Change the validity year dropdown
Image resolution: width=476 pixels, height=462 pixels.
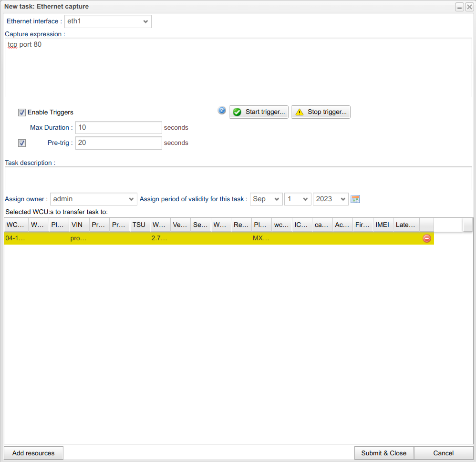click(330, 199)
